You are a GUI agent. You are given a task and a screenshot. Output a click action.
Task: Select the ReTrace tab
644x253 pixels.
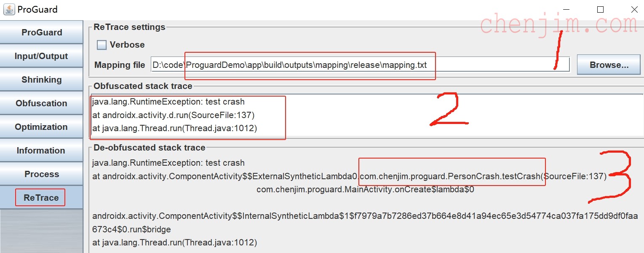coord(41,197)
